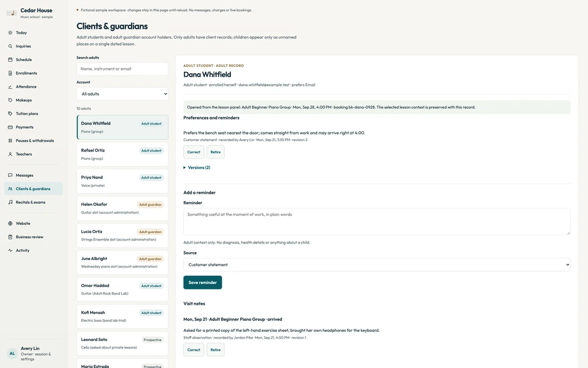Open Helen Okafor guardian record
Screen dimensions: 588x368
[123, 209]
